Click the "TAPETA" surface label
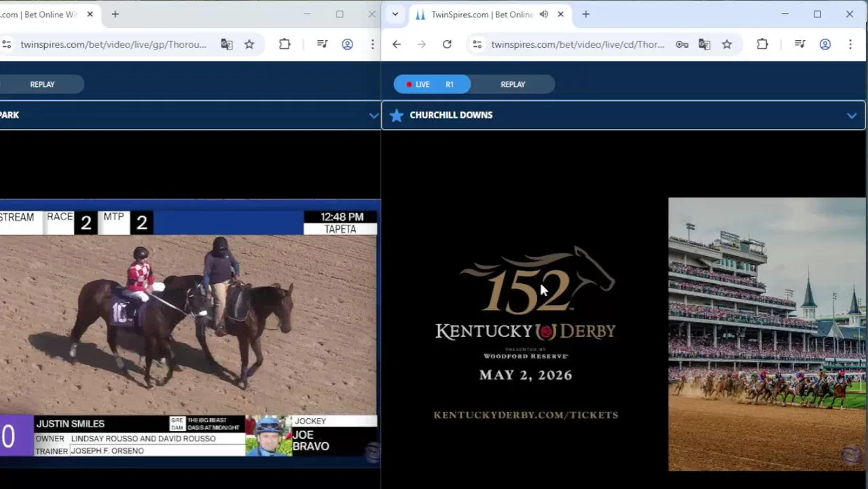868x489 pixels. tap(340, 229)
